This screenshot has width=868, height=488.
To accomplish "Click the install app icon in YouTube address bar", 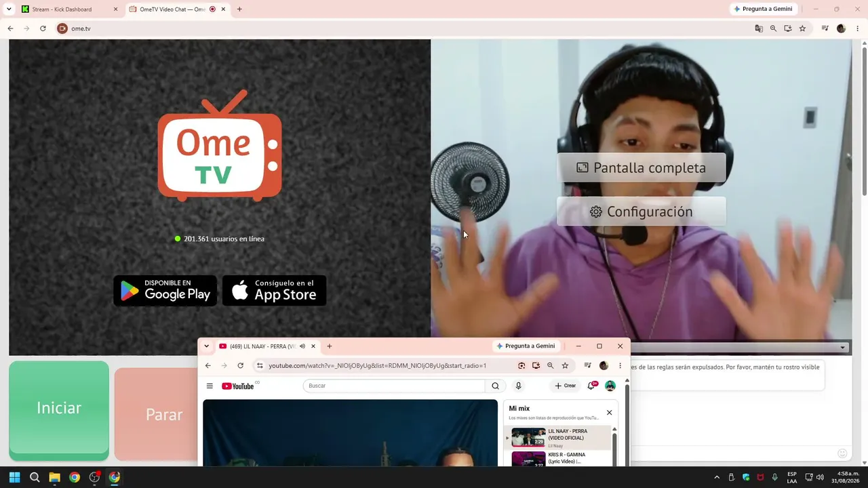I will pos(536,365).
